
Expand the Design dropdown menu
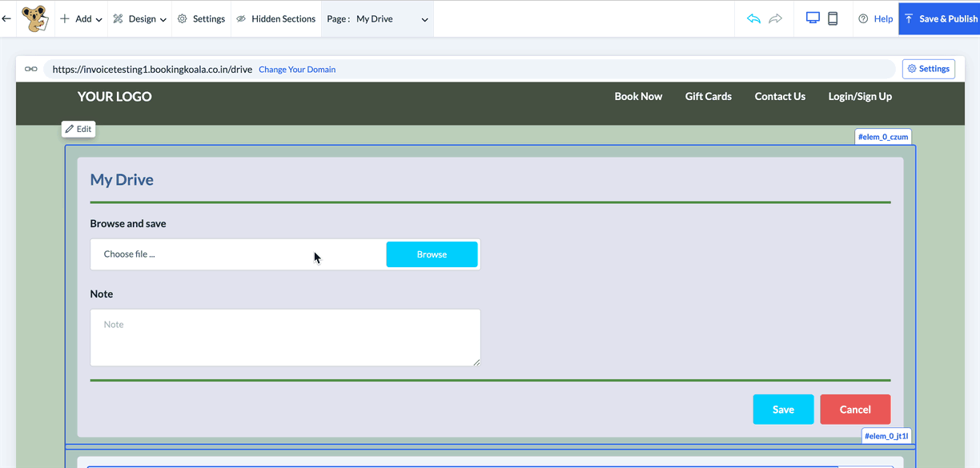[x=140, y=18]
